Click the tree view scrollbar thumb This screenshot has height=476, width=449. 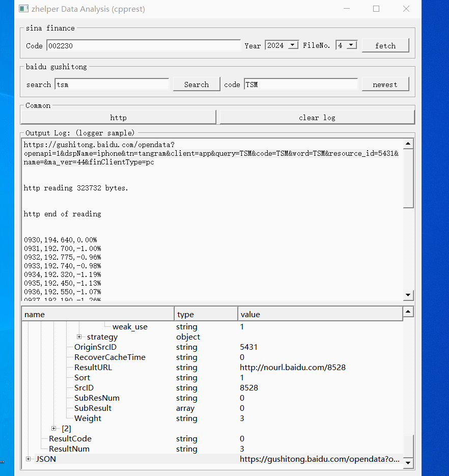coord(408,446)
